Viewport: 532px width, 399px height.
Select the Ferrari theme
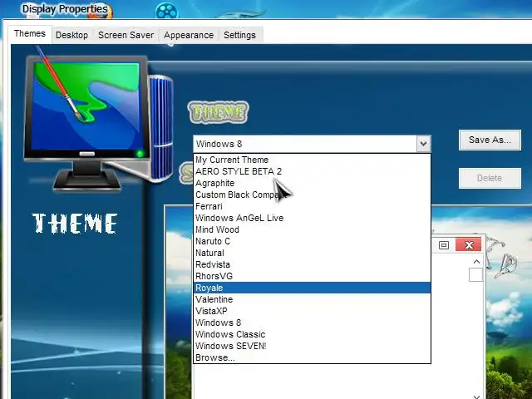coord(312,206)
